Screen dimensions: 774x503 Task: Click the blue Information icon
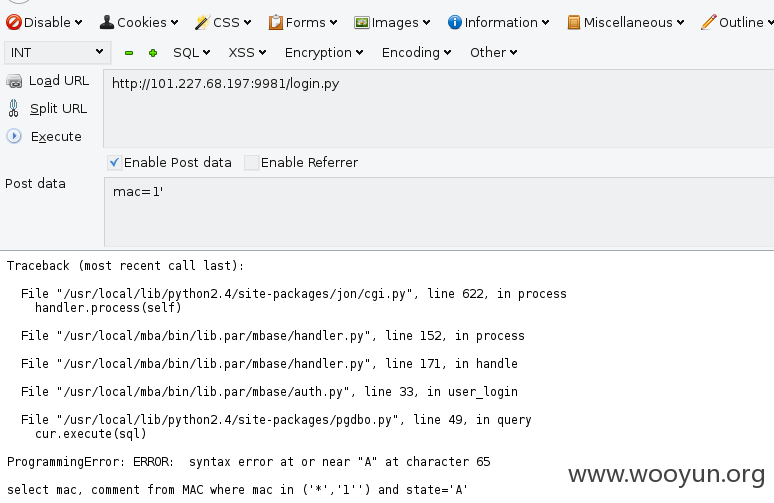(455, 22)
